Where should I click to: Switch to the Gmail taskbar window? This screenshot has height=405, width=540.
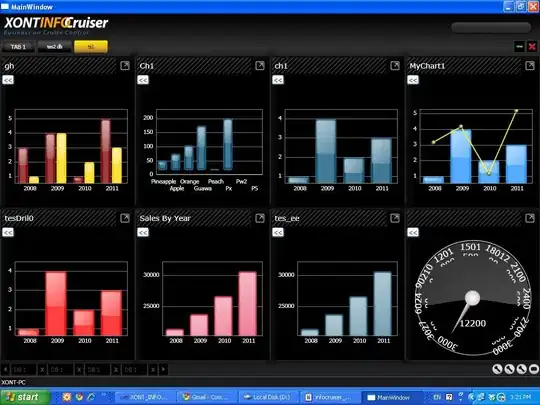click(206, 397)
